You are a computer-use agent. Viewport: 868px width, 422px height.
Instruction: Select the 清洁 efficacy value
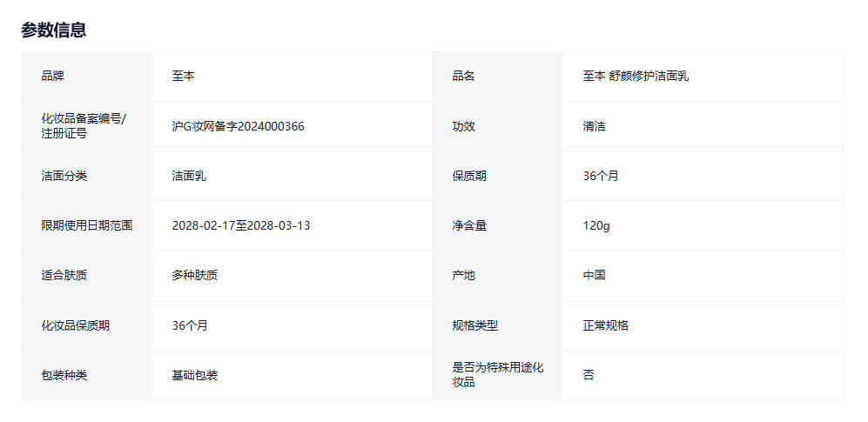[x=595, y=126]
